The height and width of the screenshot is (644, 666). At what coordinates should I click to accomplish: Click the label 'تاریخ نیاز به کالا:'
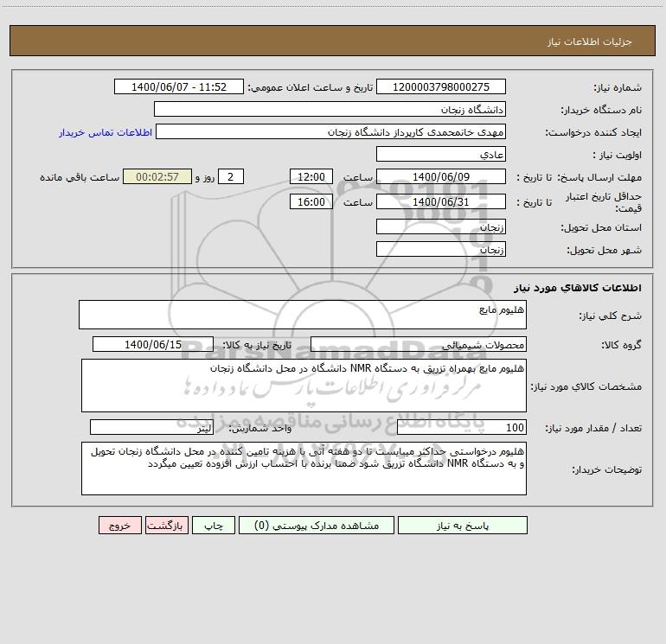coord(257,345)
